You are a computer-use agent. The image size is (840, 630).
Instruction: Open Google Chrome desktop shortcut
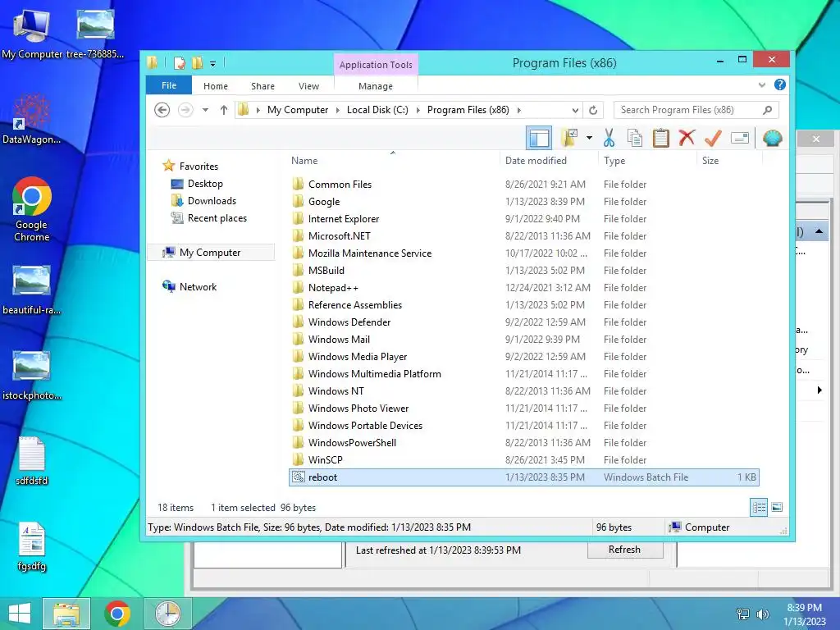coord(32,209)
